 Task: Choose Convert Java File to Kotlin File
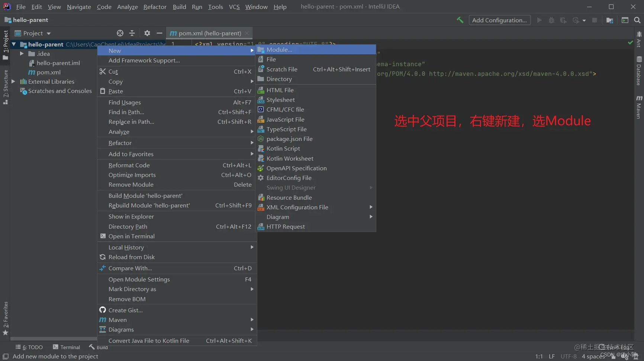click(177, 341)
